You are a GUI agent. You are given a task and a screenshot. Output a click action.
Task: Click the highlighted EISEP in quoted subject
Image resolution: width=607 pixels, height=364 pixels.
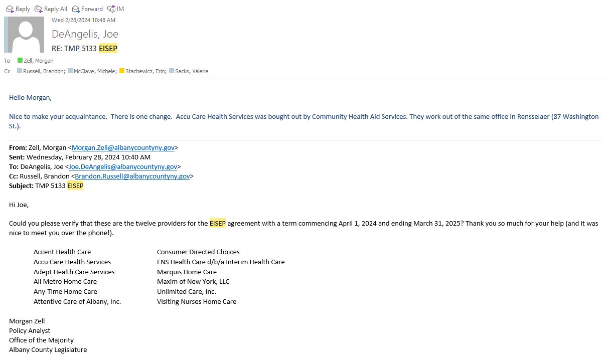[75, 186]
